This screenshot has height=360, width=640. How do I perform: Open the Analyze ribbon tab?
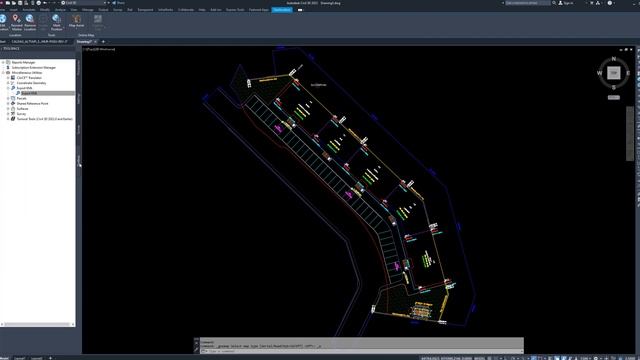pyautogui.click(x=60, y=9)
